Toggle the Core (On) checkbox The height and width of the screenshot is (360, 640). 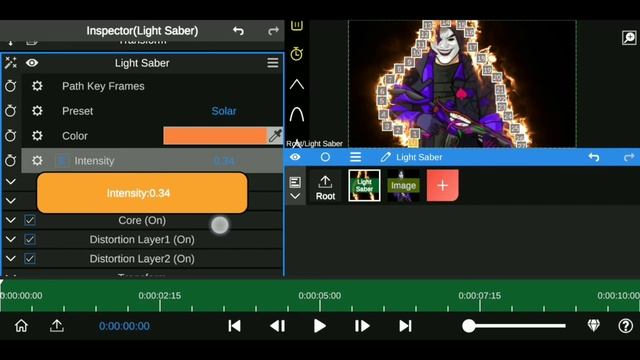[x=29, y=220]
